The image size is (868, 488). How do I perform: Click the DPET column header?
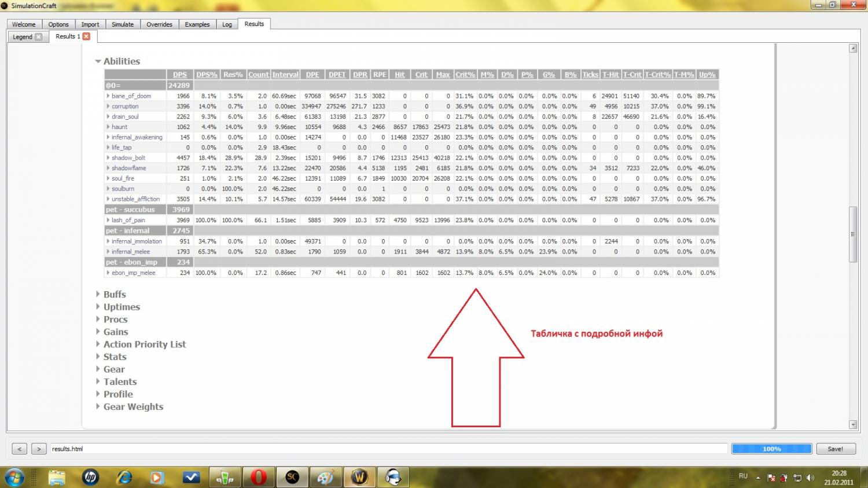[x=337, y=75]
